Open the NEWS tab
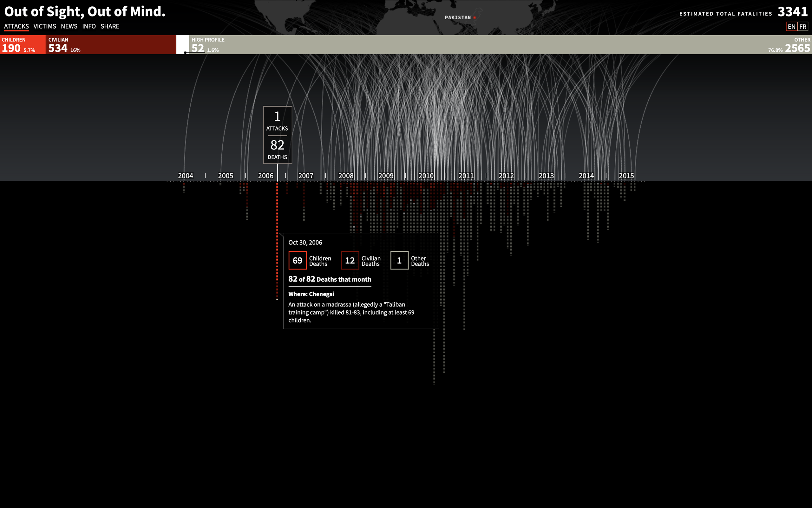 (69, 26)
